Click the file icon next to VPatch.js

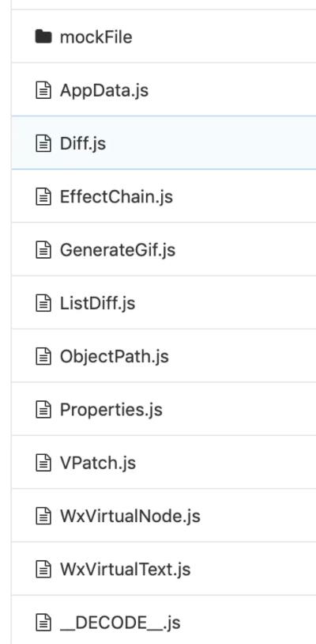(43, 463)
